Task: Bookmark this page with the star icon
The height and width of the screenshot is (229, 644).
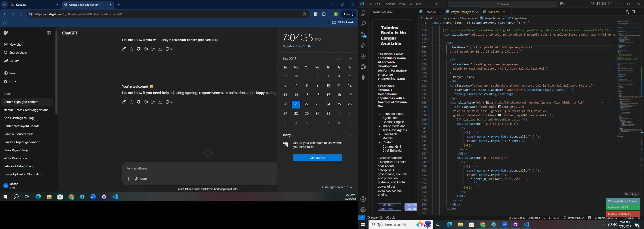Action: pyautogui.click(x=305, y=14)
